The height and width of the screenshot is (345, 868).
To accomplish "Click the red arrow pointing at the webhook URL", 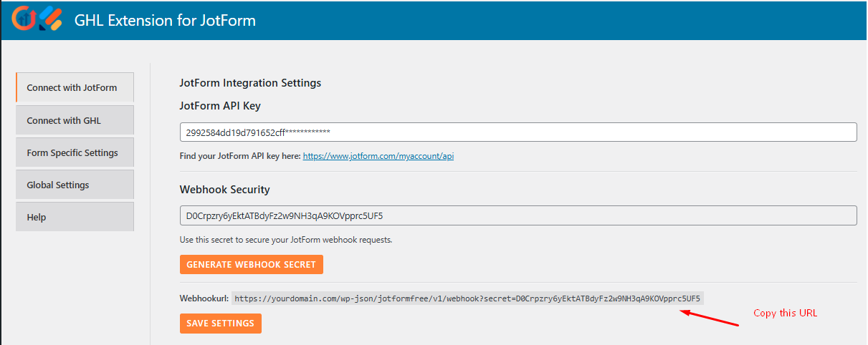I will click(709, 318).
